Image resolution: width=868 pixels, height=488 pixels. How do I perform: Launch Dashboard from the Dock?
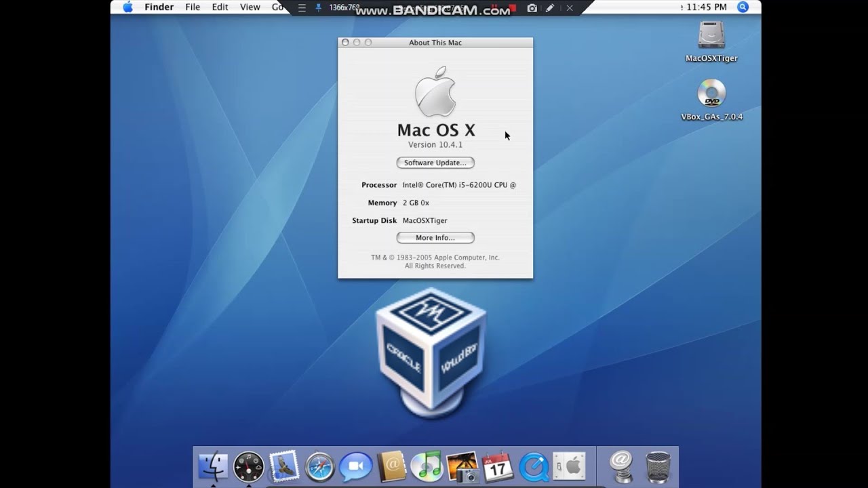[249, 467]
